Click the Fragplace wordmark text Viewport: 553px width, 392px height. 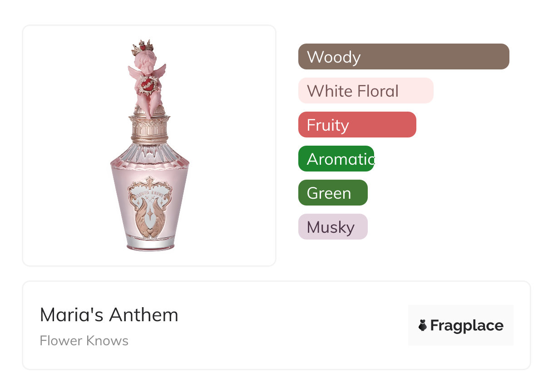pyautogui.click(x=467, y=326)
